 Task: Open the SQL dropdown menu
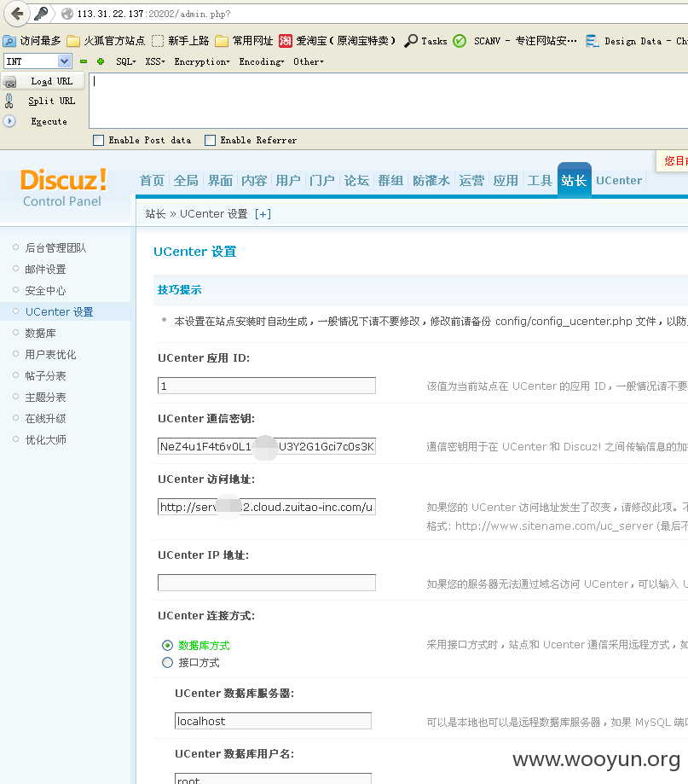click(x=126, y=61)
